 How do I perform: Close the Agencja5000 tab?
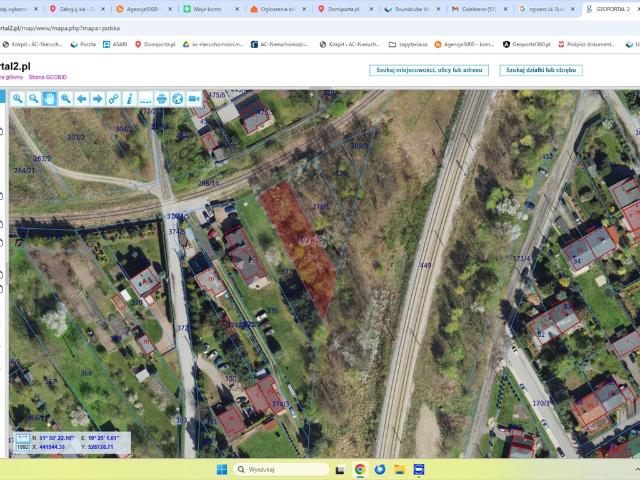point(170,9)
